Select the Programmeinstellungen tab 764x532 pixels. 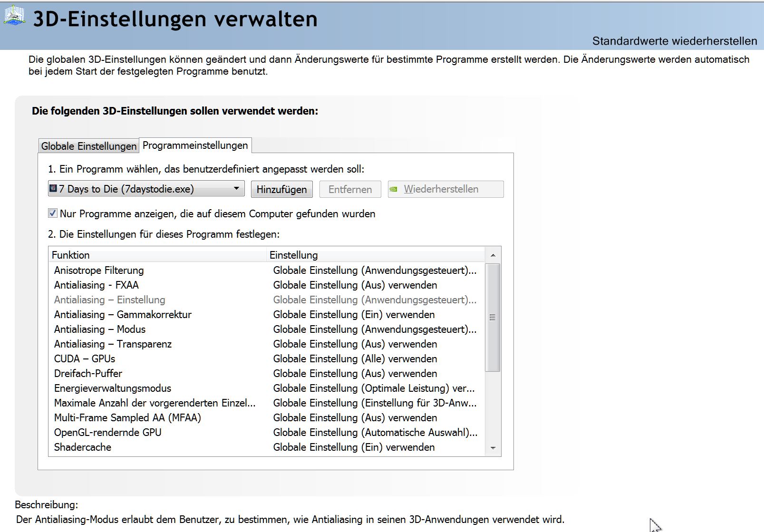click(195, 145)
